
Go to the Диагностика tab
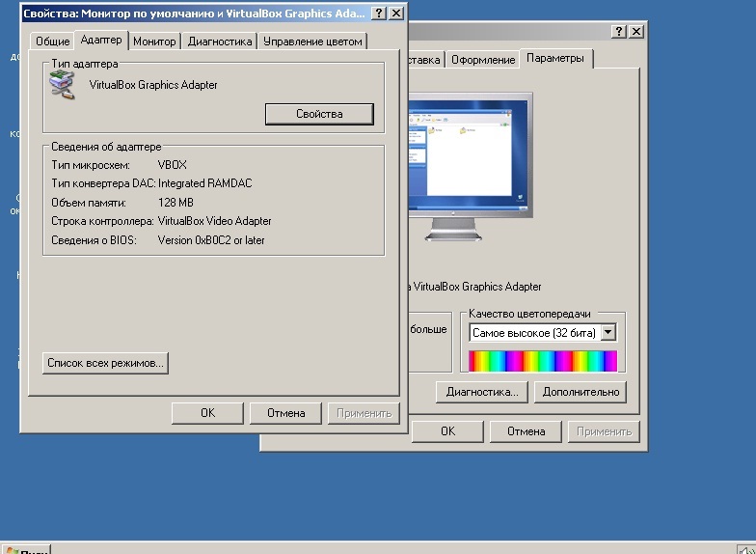220,42
